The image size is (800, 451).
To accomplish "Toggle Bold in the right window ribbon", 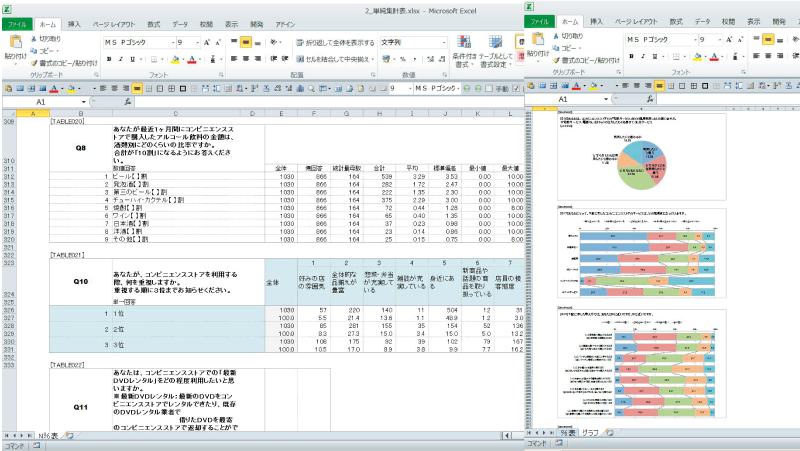I will coord(632,57).
